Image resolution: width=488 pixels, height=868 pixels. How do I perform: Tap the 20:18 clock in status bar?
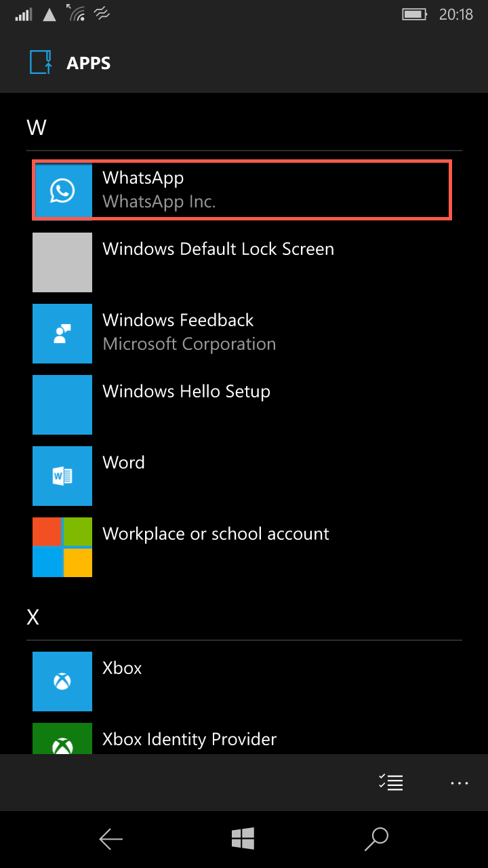coord(456,14)
